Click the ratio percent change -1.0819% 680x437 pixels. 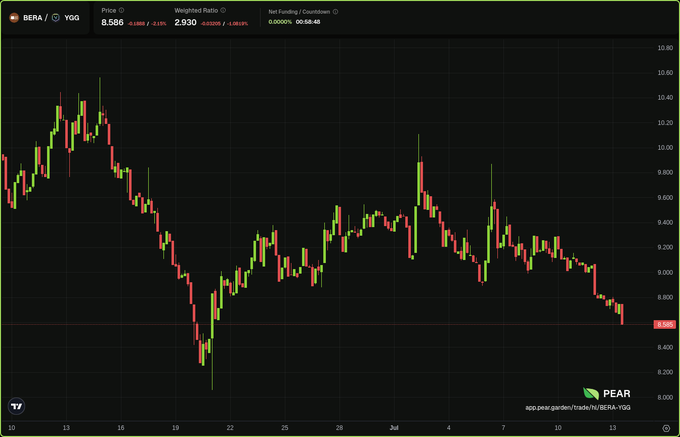point(238,24)
